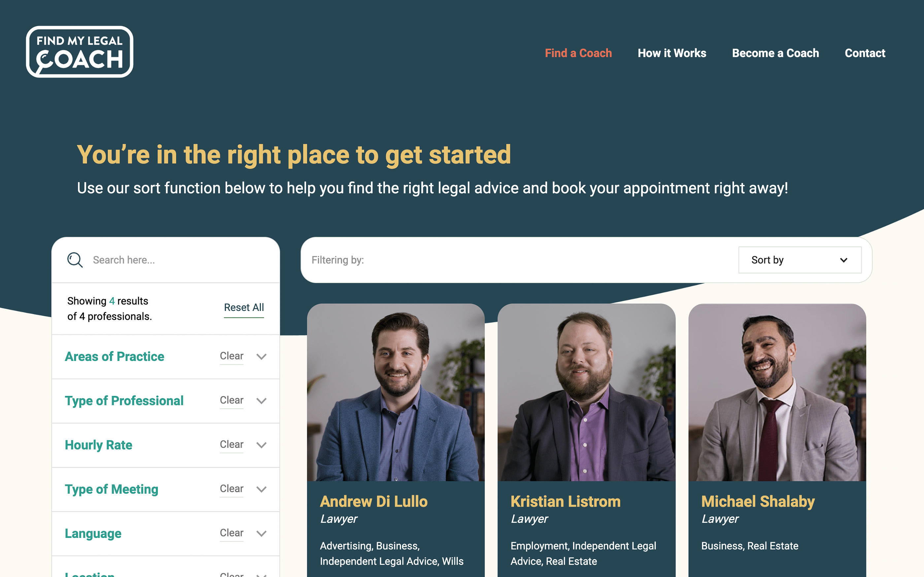
Task: Clear the Areas of Practice filter
Action: [x=231, y=356]
